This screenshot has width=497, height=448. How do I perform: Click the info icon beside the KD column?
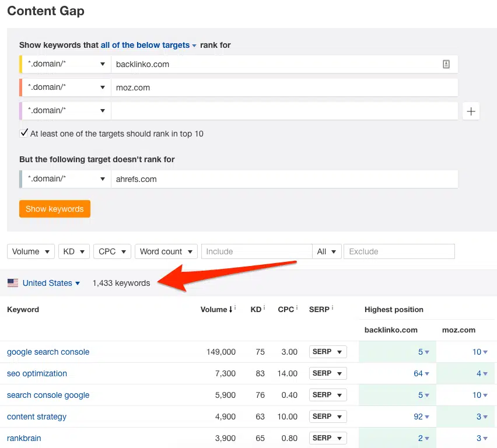[264, 306]
